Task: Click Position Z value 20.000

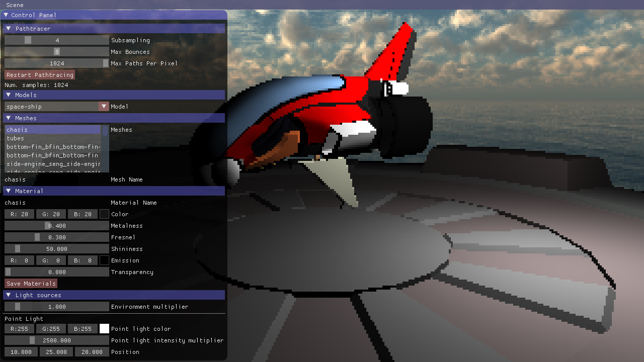Action: click(92, 352)
